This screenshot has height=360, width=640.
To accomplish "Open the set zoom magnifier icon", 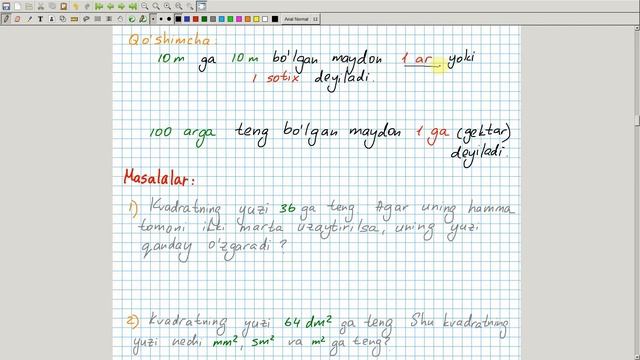I will (190, 6).
